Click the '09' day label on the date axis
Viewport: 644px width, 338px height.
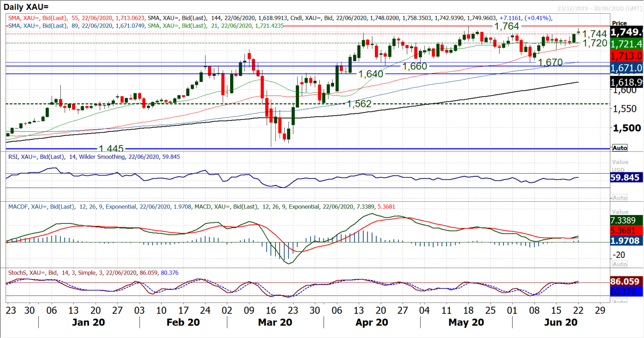[249, 310]
